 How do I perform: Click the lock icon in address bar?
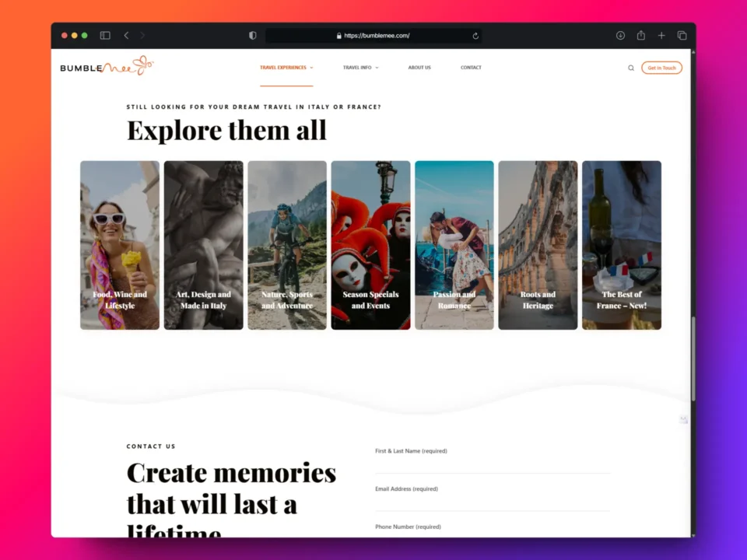(x=338, y=36)
